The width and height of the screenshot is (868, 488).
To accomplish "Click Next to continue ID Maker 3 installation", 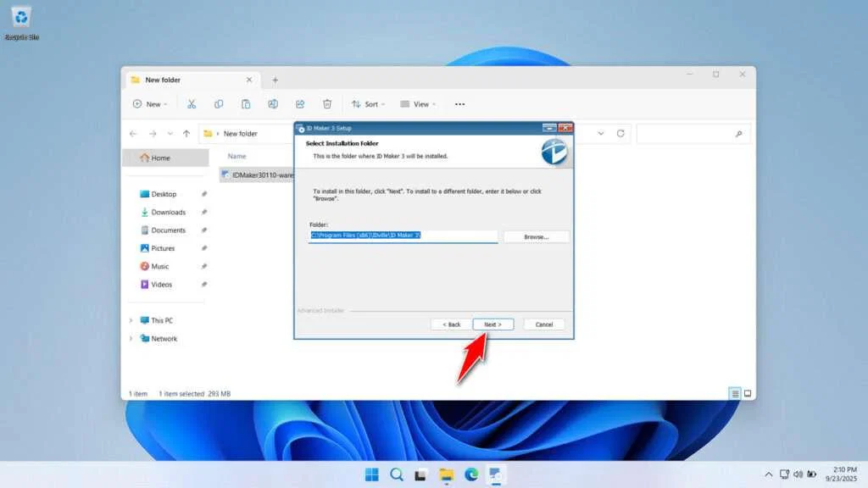I will tap(492, 324).
